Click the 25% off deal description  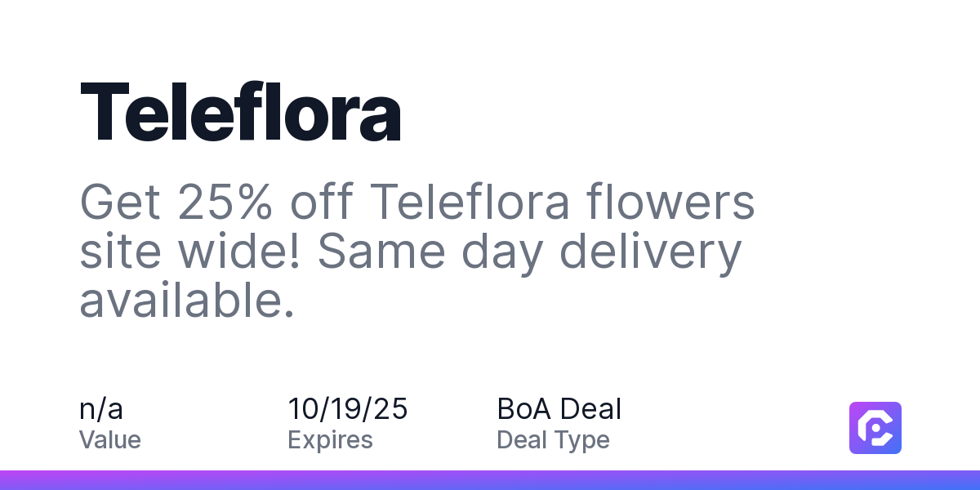[417, 252]
